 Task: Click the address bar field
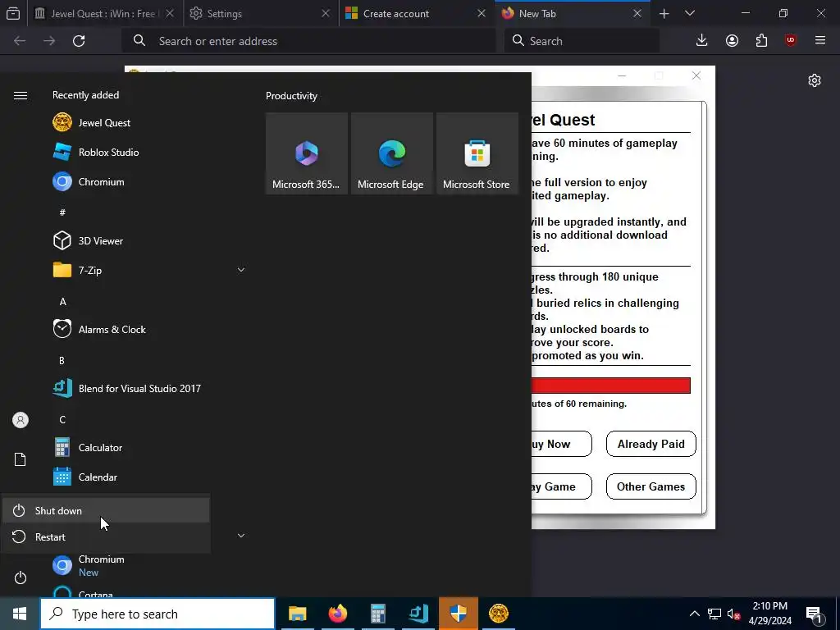click(x=309, y=41)
